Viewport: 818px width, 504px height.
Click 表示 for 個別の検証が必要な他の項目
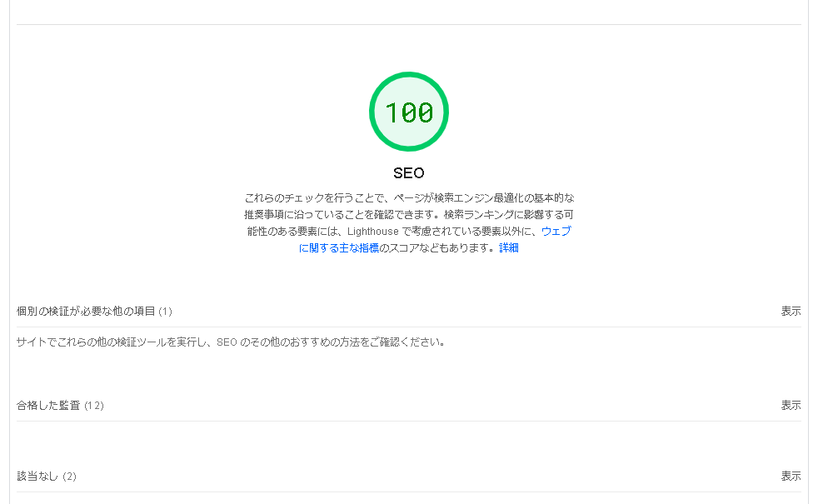click(791, 312)
